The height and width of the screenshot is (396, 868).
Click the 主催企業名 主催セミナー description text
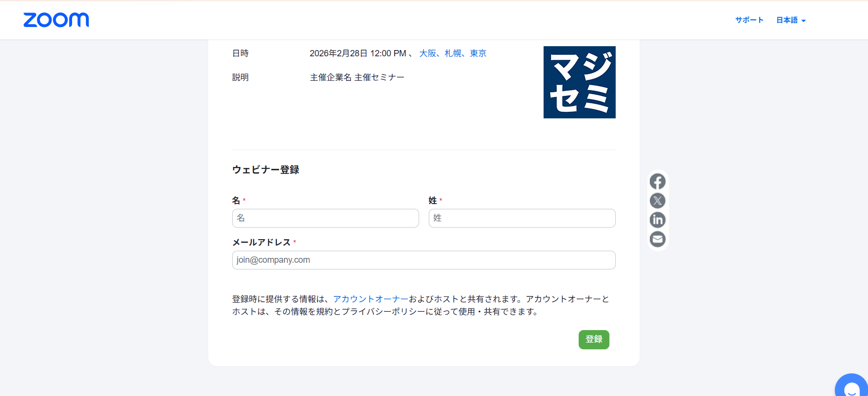[x=357, y=77]
